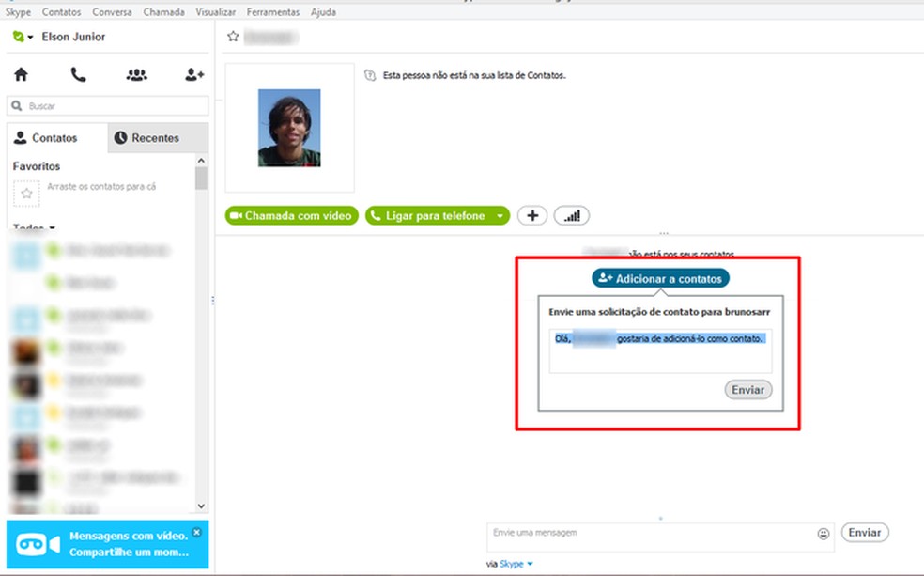Switch to the Recentes tab
The width and height of the screenshot is (924, 576).
(157, 137)
